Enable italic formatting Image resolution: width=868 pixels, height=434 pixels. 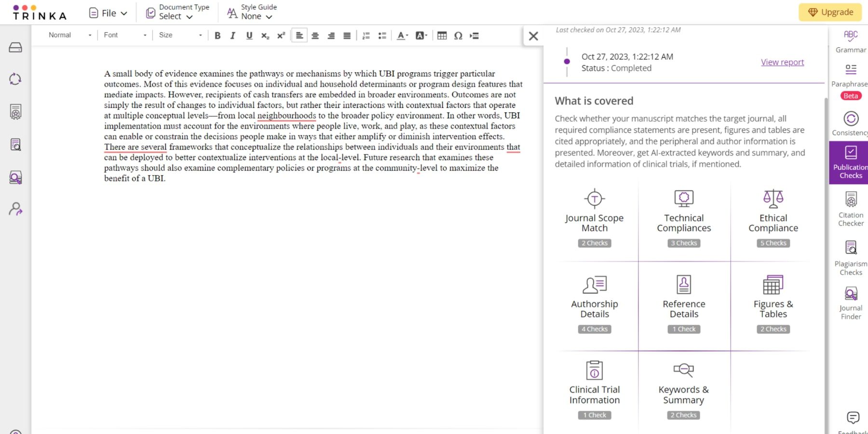(233, 35)
